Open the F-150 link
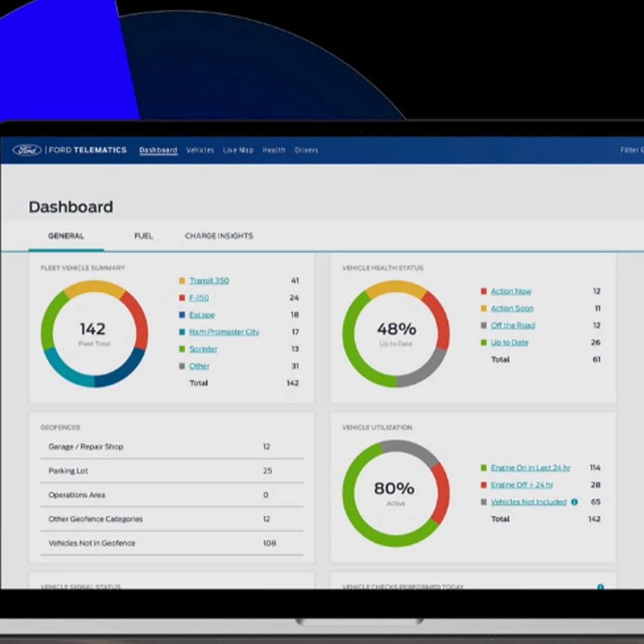 pyautogui.click(x=199, y=298)
